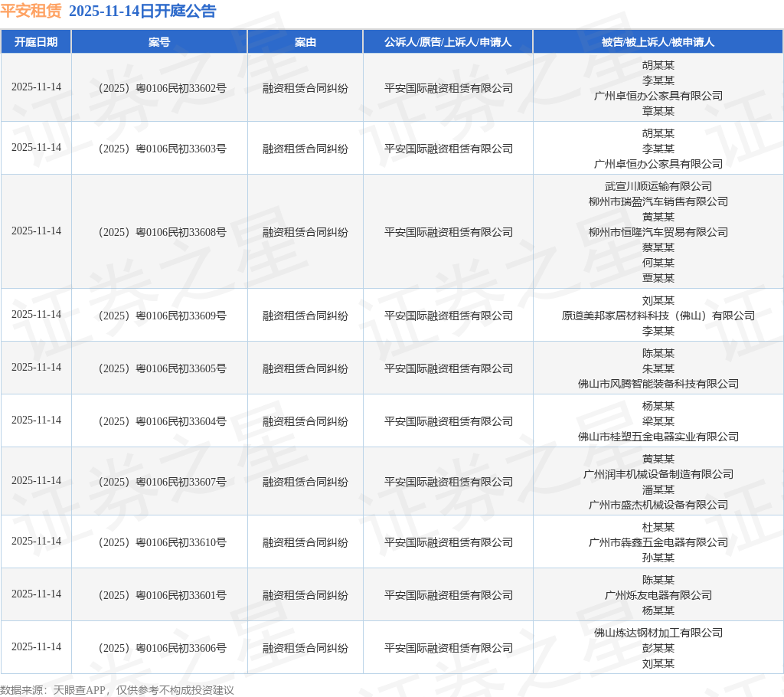The image size is (784, 697).
Task: Click defendant 潘某某
Action: click(x=658, y=490)
